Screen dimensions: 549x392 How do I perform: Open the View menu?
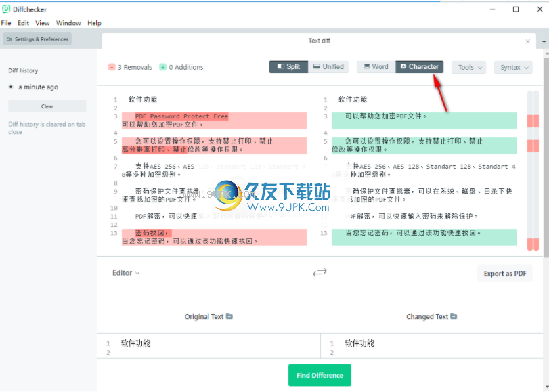42,23
